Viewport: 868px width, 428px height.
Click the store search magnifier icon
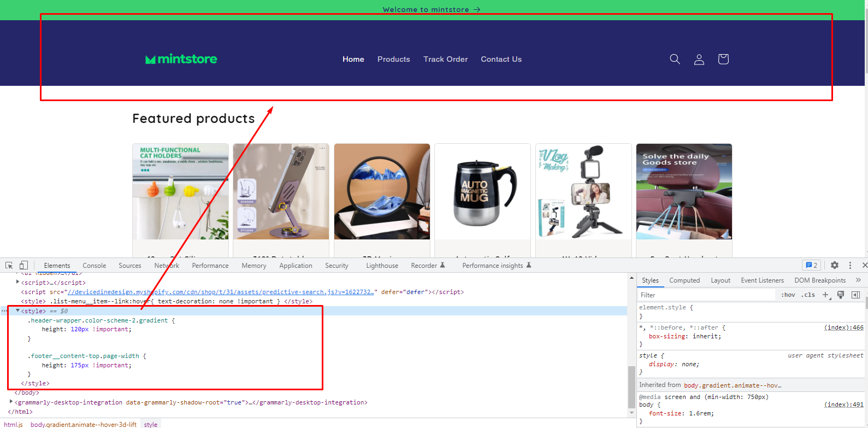coord(675,59)
